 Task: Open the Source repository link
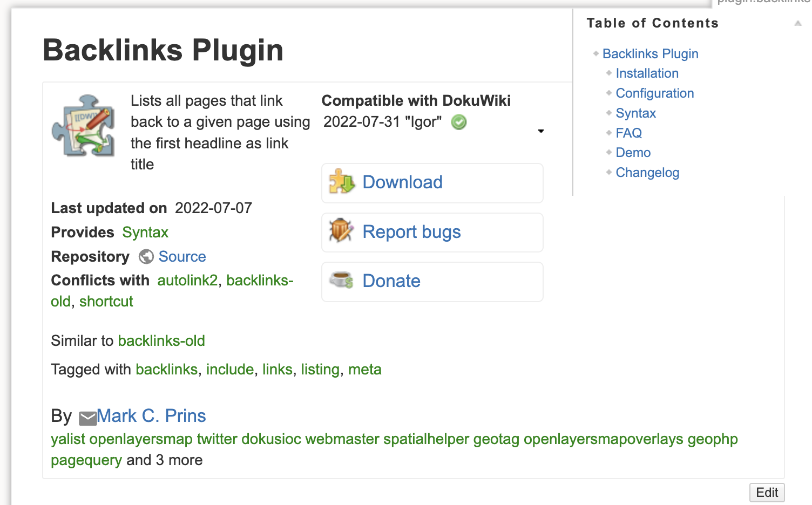coord(182,257)
